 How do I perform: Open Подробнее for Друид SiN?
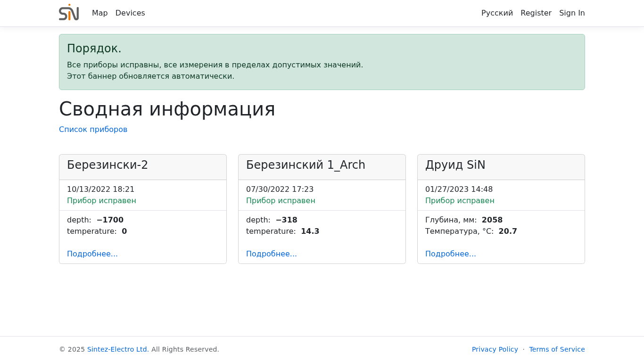(x=451, y=254)
